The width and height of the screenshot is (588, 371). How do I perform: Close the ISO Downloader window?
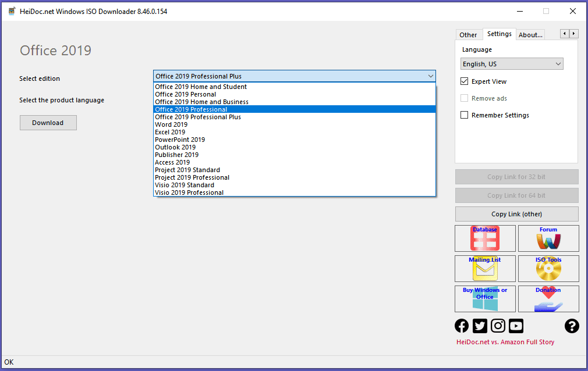(573, 11)
